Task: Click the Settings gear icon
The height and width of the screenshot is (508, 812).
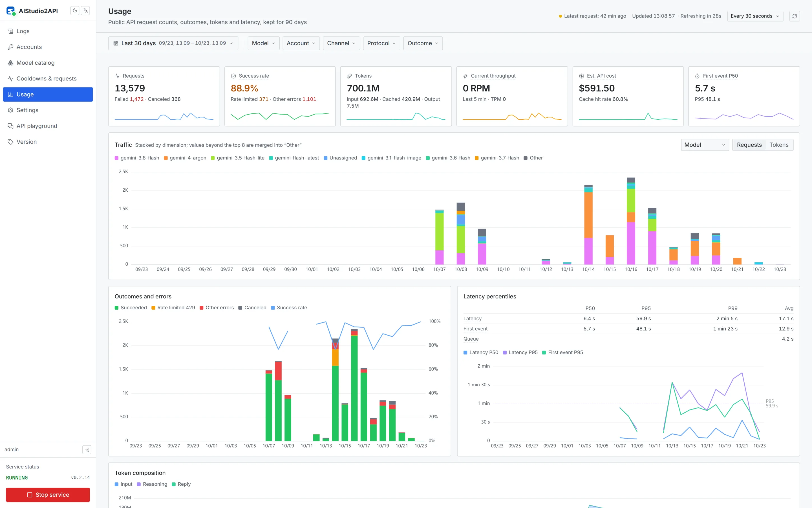Action: point(10,110)
